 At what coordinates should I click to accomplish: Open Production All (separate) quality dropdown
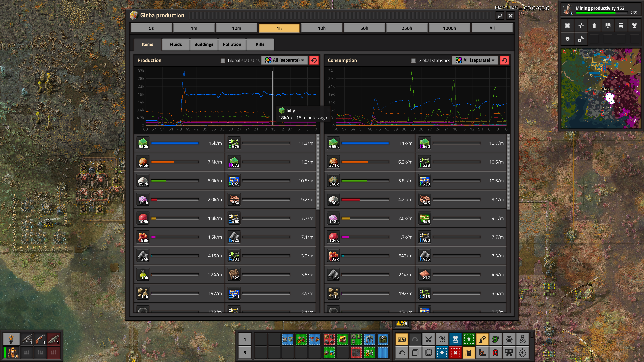[284, 60]
